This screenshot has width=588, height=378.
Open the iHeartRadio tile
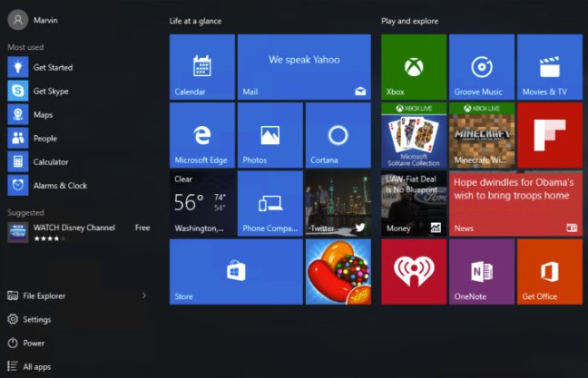(x=414, y=272)
